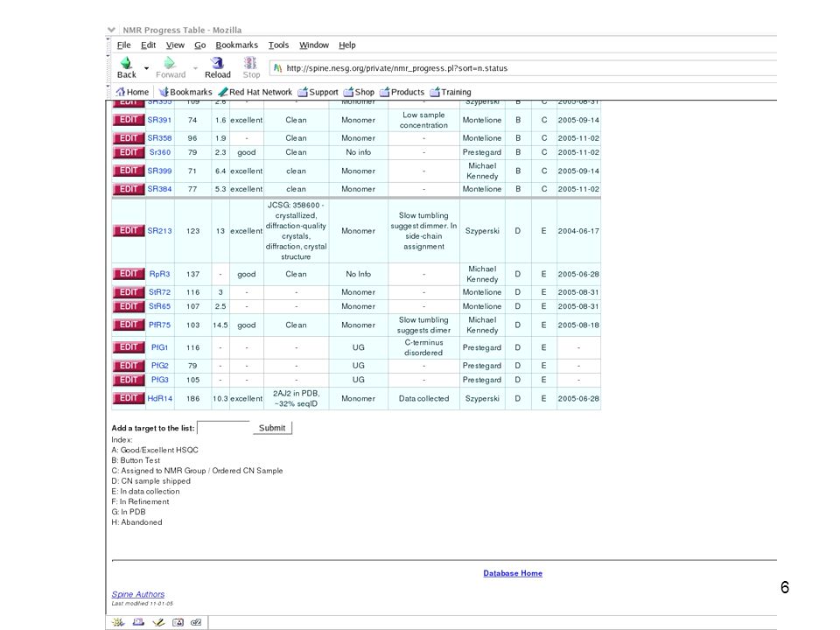
Task: Open the PfR75 target link
Action: 159,325
